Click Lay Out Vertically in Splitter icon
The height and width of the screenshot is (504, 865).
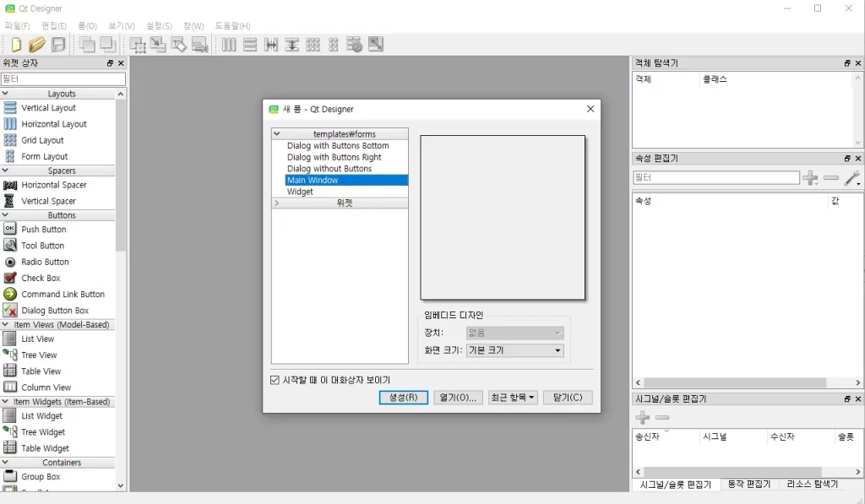coord(291,45)
